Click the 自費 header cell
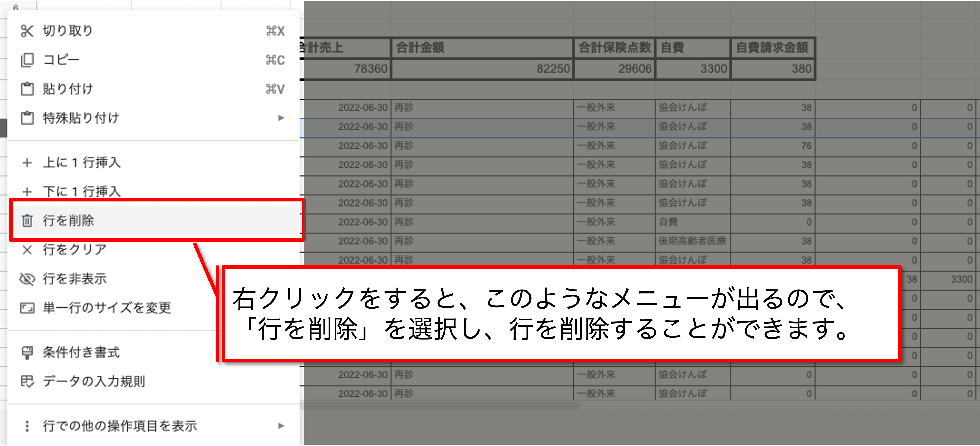Viewport: 980px width, 446px height. pos(693,48)
